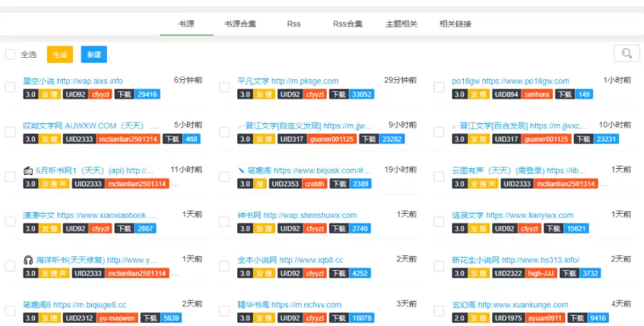Screen dimensions: 644x326
Task: Click the headphone icon beside 海洋听书
Action: coord(28,260)
